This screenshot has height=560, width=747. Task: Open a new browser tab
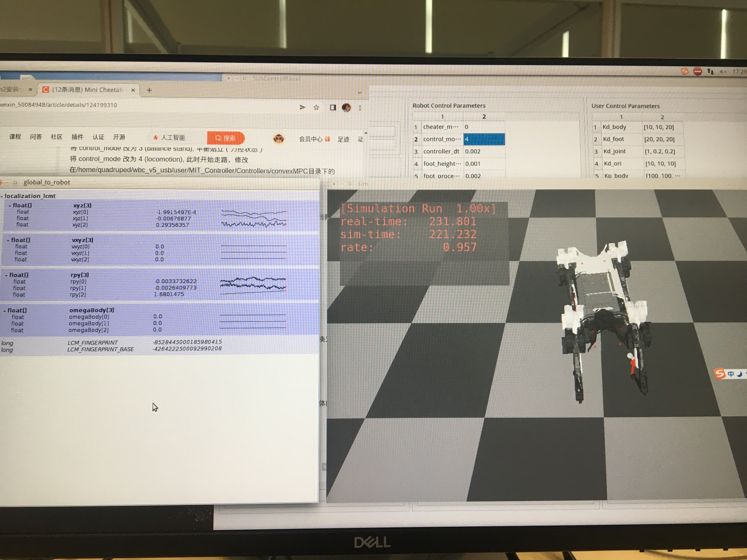click(x=149, y=90)
